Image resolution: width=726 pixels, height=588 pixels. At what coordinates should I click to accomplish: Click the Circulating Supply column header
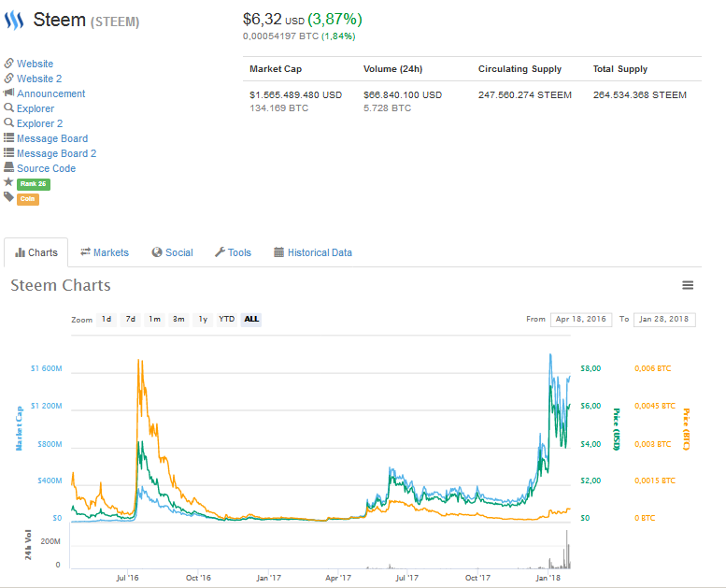tap(520, 69)
